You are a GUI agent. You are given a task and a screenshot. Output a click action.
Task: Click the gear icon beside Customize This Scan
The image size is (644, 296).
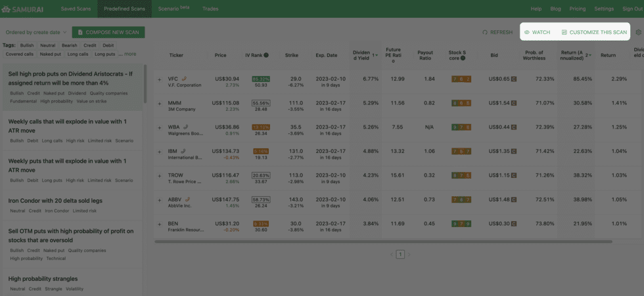coord(638,32)
